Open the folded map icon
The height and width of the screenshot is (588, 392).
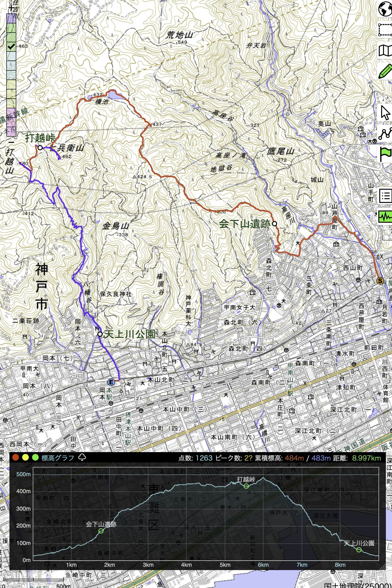[385, 51]
